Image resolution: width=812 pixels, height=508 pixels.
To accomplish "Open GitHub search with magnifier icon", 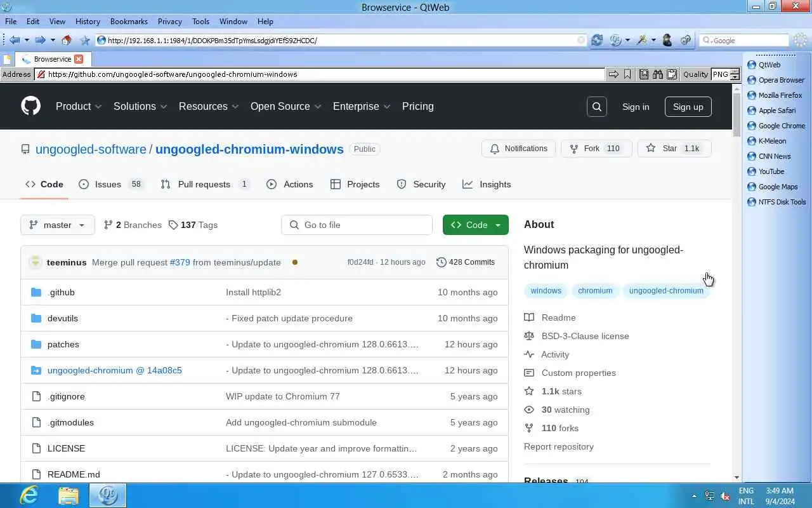I will [597, 107].
